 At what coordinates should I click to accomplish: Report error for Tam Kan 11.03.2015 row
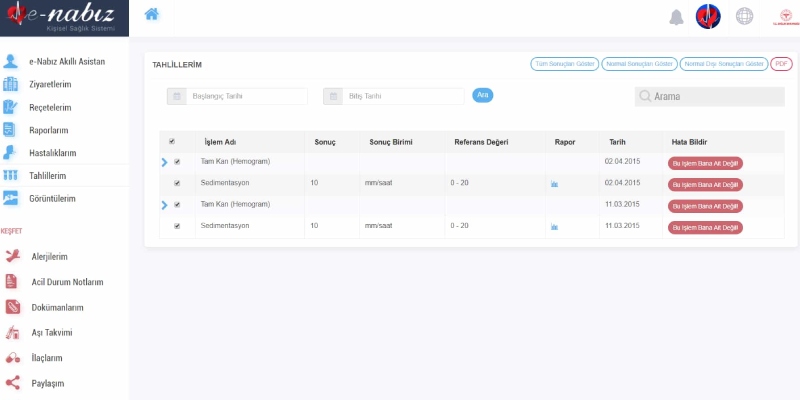[705, 206]
